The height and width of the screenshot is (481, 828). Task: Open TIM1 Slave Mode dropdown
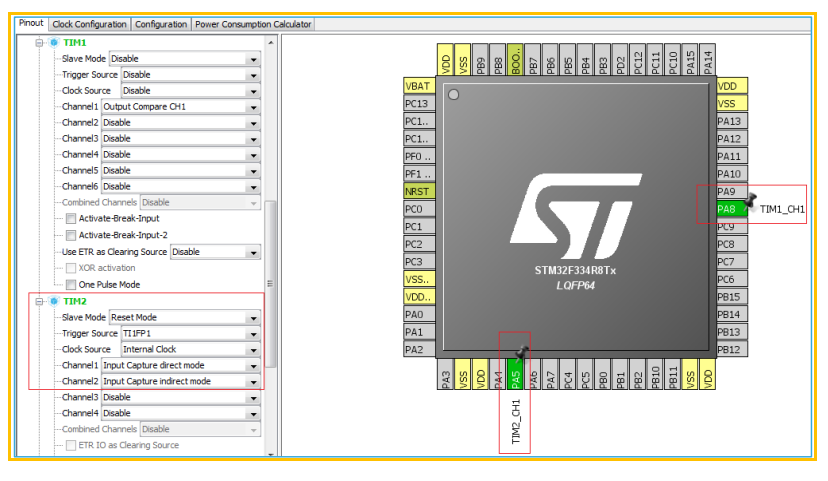(185, 59)
